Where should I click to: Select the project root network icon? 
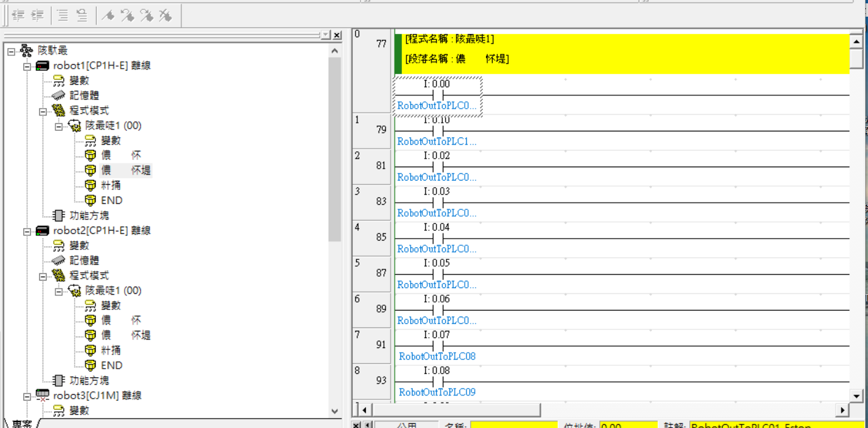(x=27, y=51)
